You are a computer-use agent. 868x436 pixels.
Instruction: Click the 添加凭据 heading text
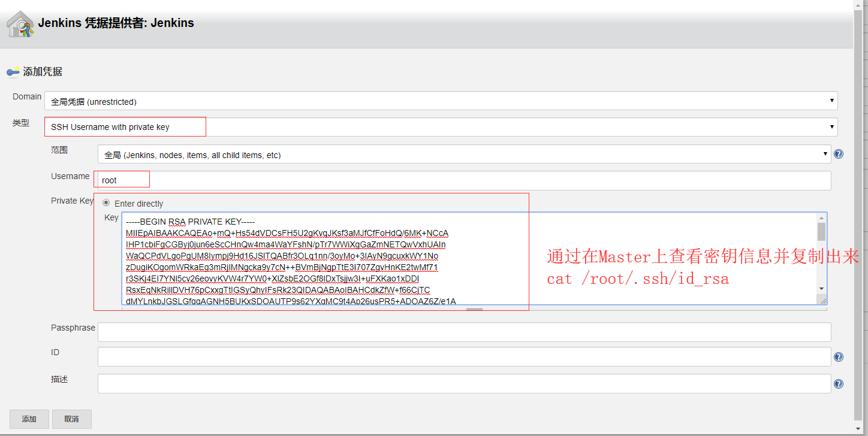point(43,72)
